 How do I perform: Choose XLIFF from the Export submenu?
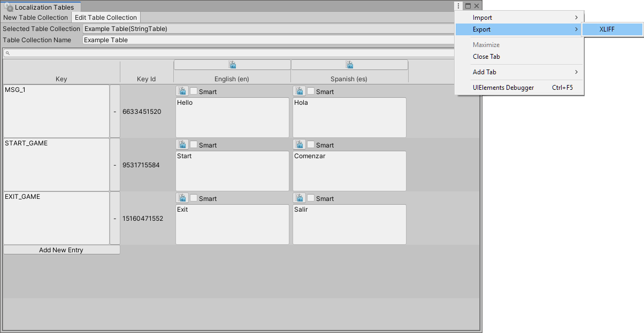(607, 29)
